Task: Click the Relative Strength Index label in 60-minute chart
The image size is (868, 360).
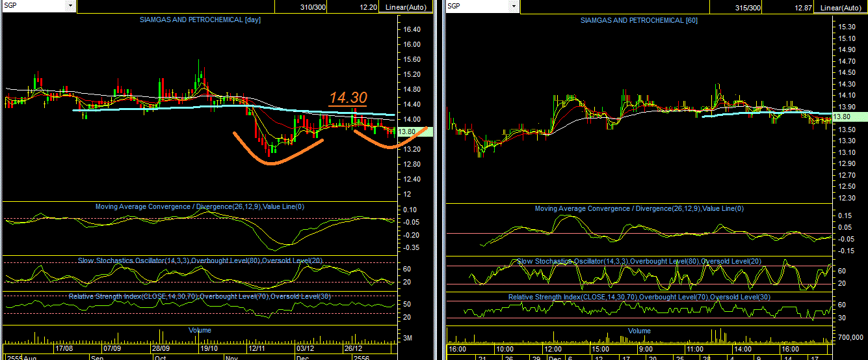Action: (639, 298)
